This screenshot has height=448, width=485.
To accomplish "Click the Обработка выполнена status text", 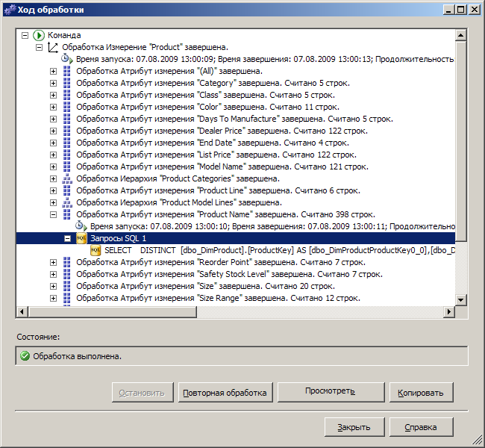I will coord(77,356).
